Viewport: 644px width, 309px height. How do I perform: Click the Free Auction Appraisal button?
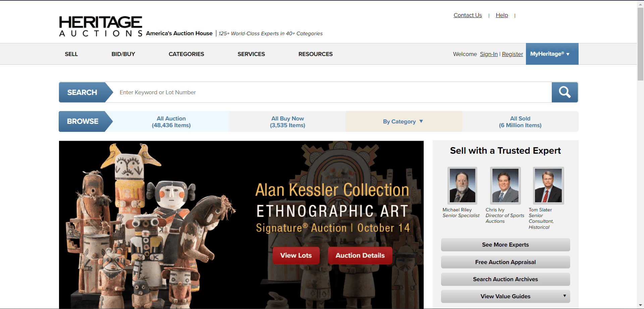pyautogui.click(x=505, y=262)
